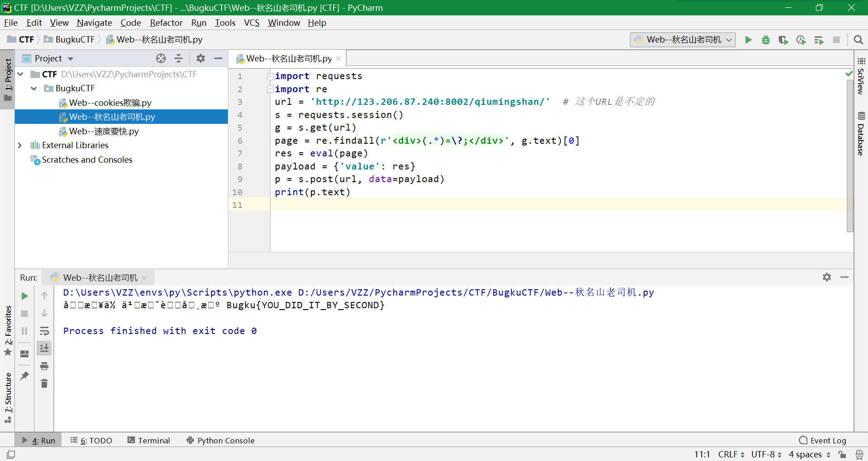Click the Debug bug icon in the toolbar
This screenshot has width=868, height=461.
coord(766,40)
